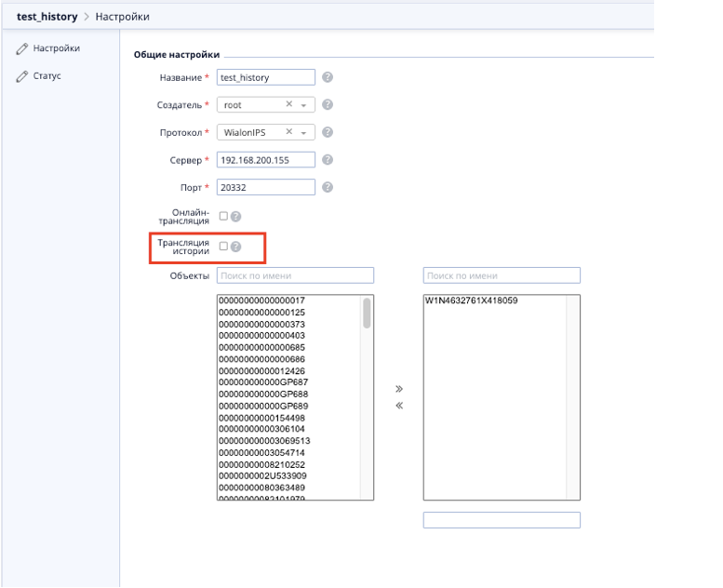Screen dimensions: 723x588
Task: Clear the WialonIPS protocol selection
Action: pos(288,132)
